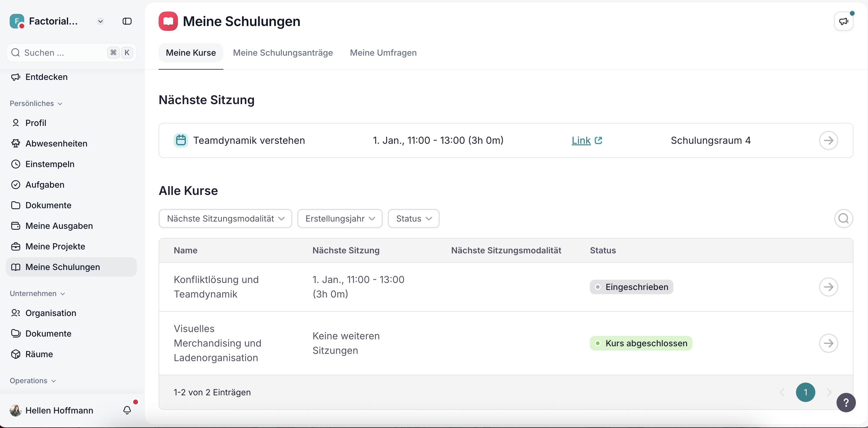Switch to Meine Schulungsanträge tab
This screenshot has height=428, width=868.
tap(283, 53)
